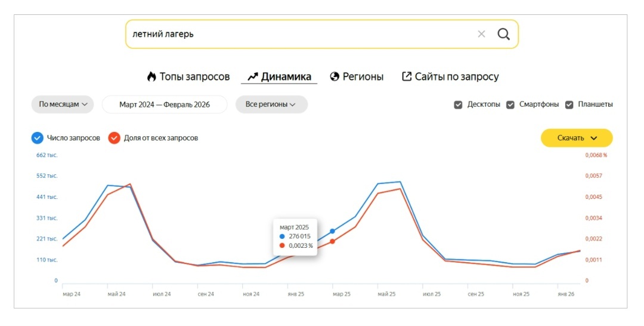Switch to the Топы запросов tab

click(194, 77)
